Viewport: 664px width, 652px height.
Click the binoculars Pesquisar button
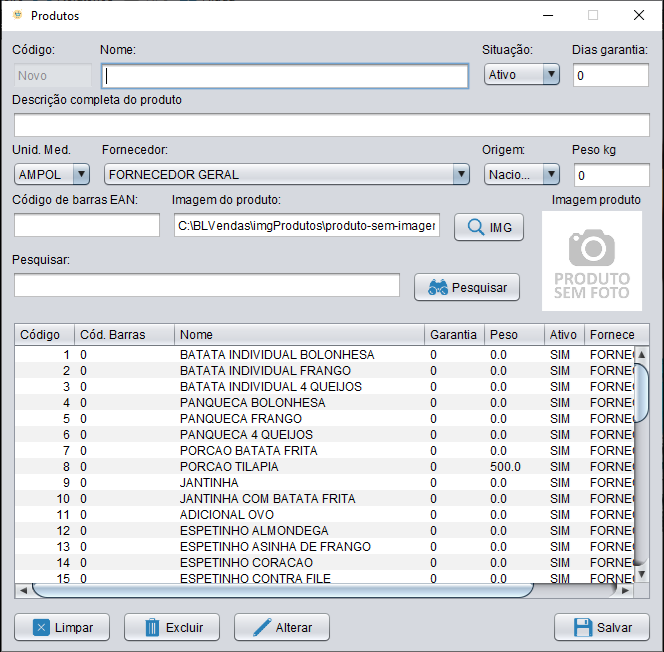pyautogui.click(x=467, y=287)
